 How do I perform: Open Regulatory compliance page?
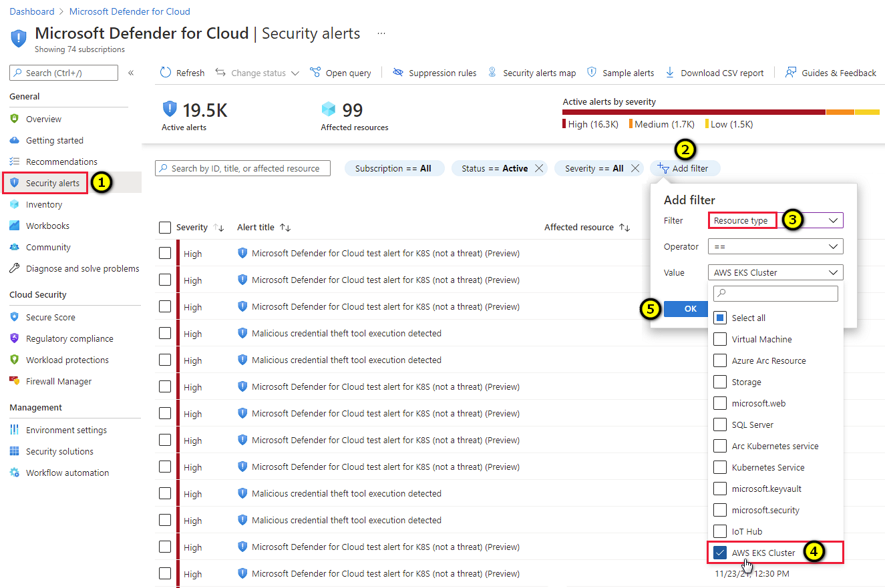[x=69, y=338]
